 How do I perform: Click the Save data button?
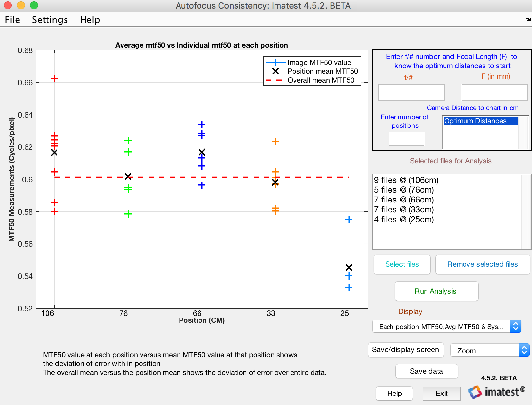[x=426, y=371]
